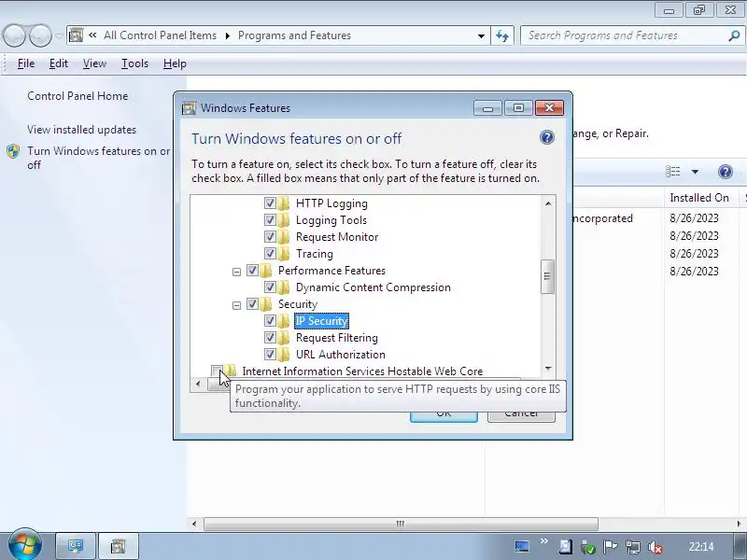
Task: Click the Windows Features help question mark icon
Action: tap(547, 137)
